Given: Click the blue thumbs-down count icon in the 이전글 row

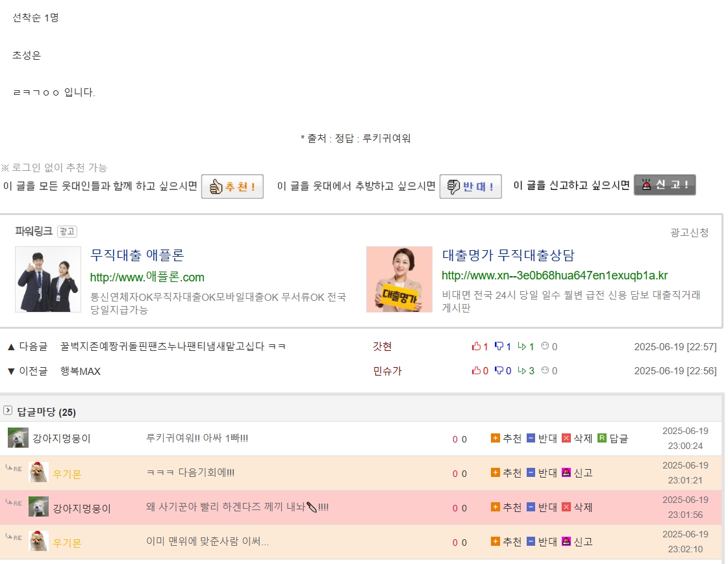Looking at the screenshot, I should (499, 370).
